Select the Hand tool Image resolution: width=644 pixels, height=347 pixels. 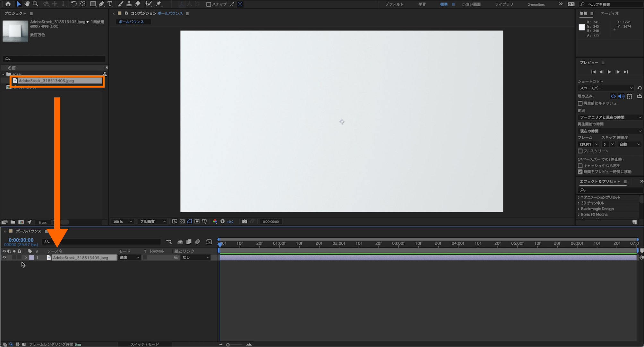point(27,4)
